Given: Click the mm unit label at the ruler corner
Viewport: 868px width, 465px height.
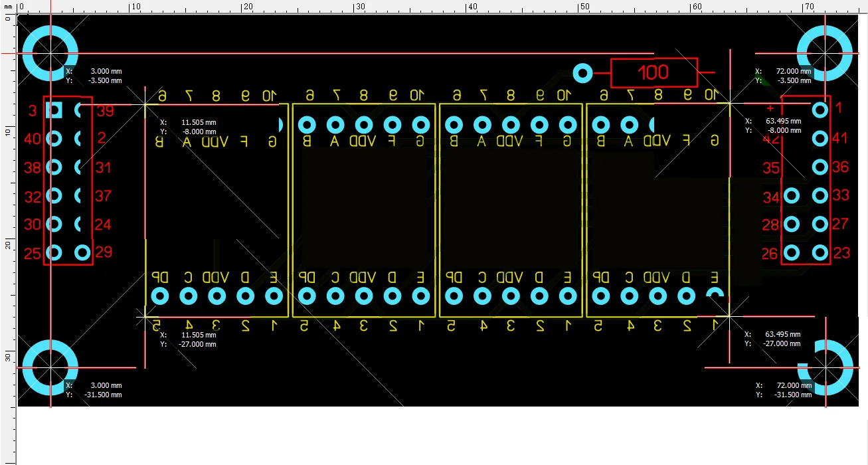Looking at the screenshot, I should click(8, 6).
